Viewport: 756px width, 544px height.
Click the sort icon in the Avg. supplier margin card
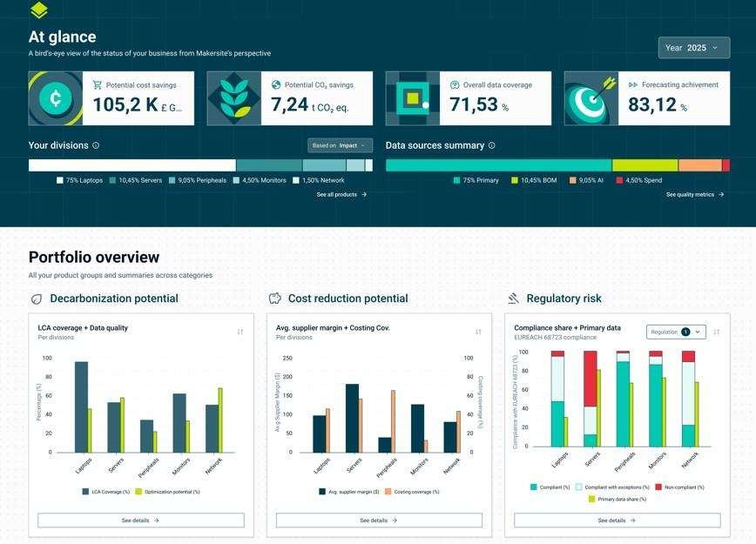[478, 332]
